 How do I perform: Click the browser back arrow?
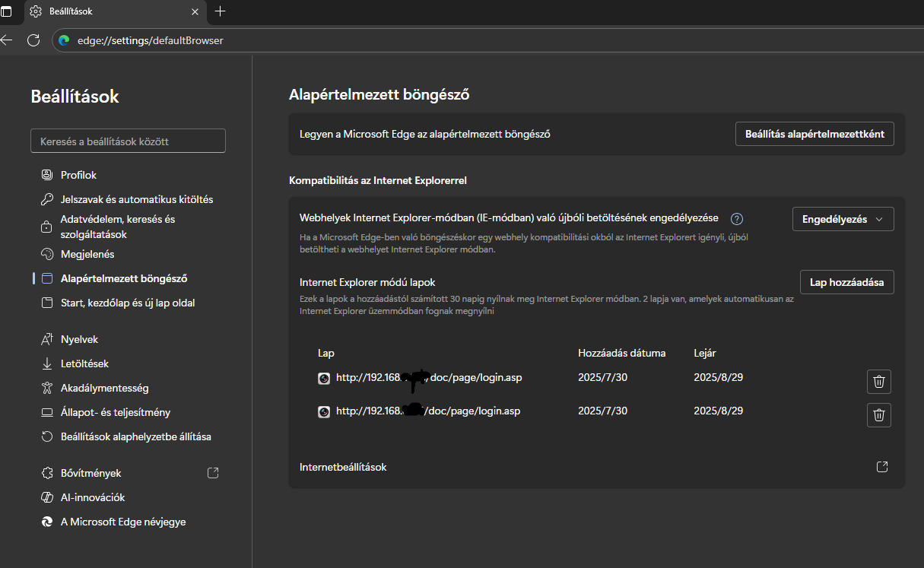[x=7, y=40]
